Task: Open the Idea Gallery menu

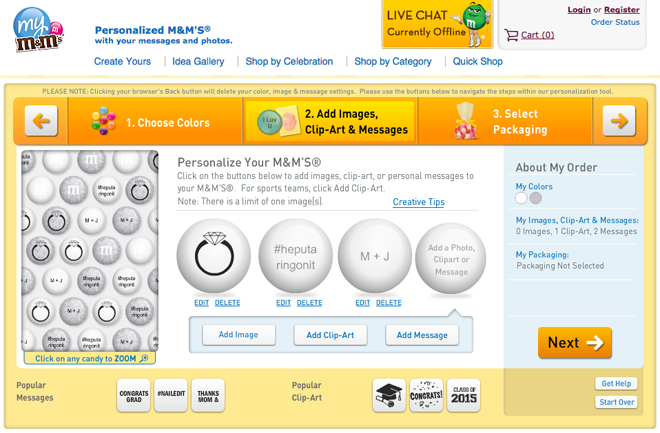Action: [198, 61]
